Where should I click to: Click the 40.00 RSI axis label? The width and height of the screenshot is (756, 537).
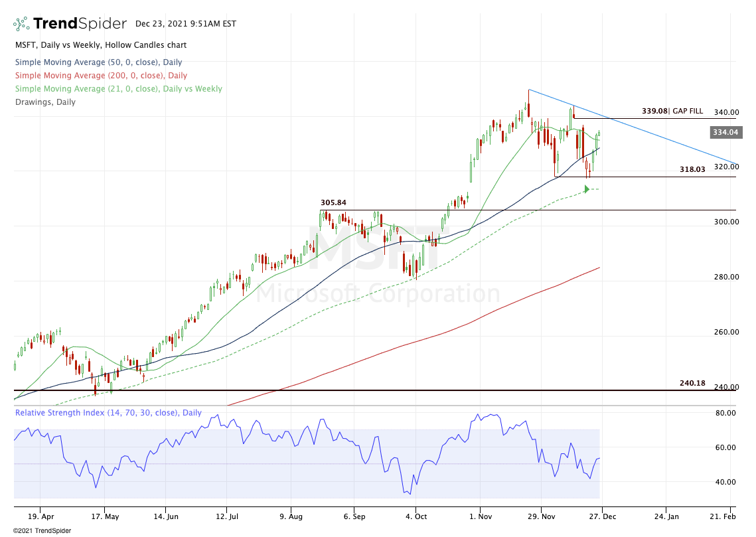725,482
